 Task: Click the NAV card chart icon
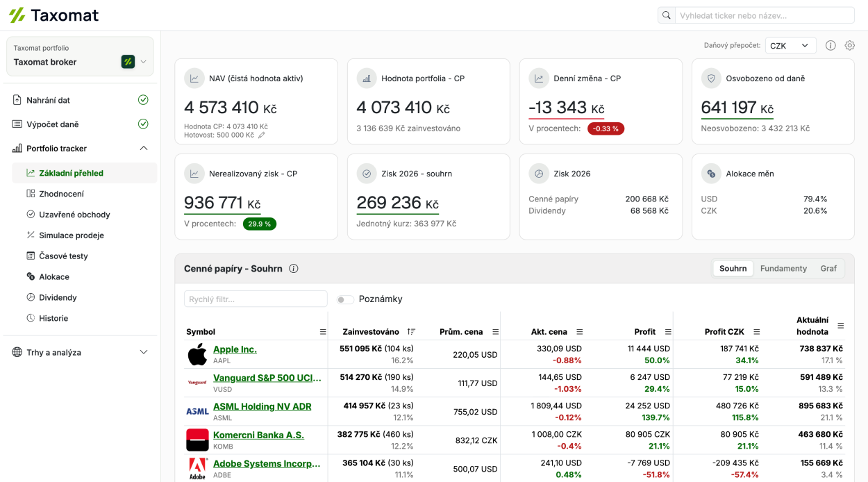pos(194,78)
